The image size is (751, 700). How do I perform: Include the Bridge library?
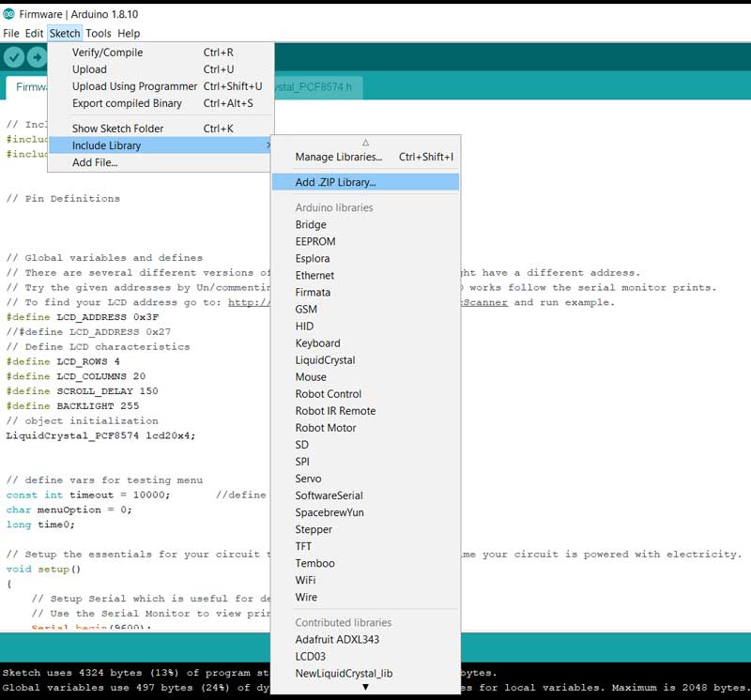(365, 224)
